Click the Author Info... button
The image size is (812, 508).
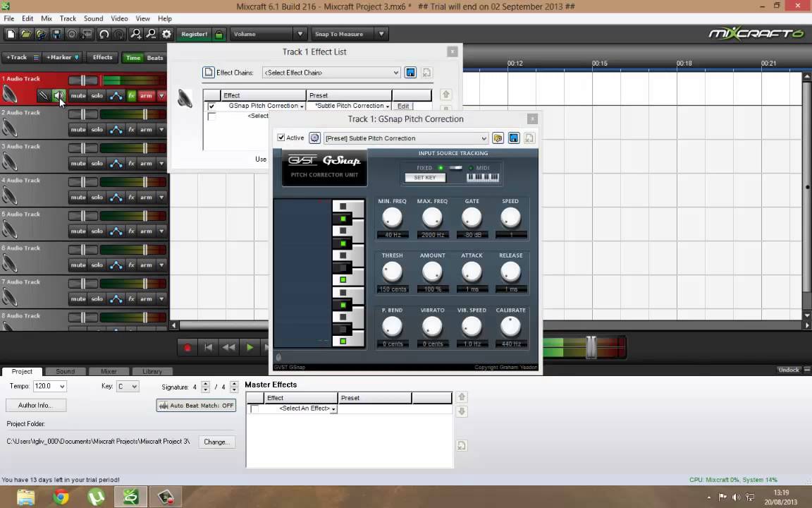pos(36,406)
